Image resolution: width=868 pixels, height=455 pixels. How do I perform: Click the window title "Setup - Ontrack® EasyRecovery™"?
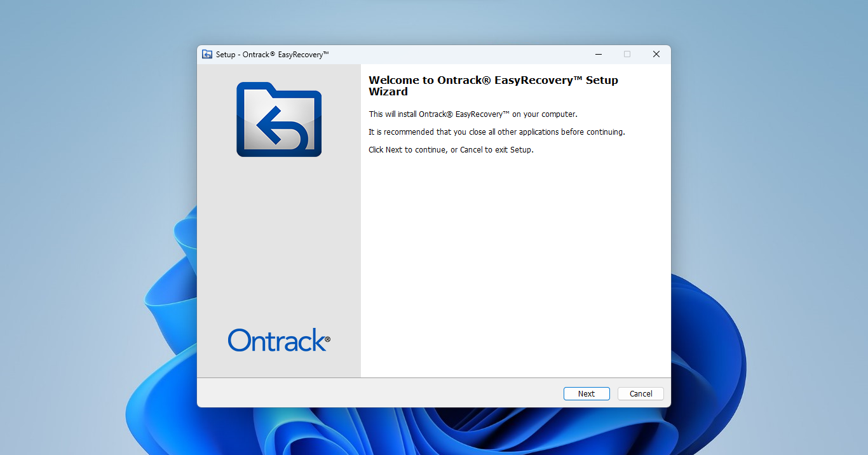click(x=273, y=55)
